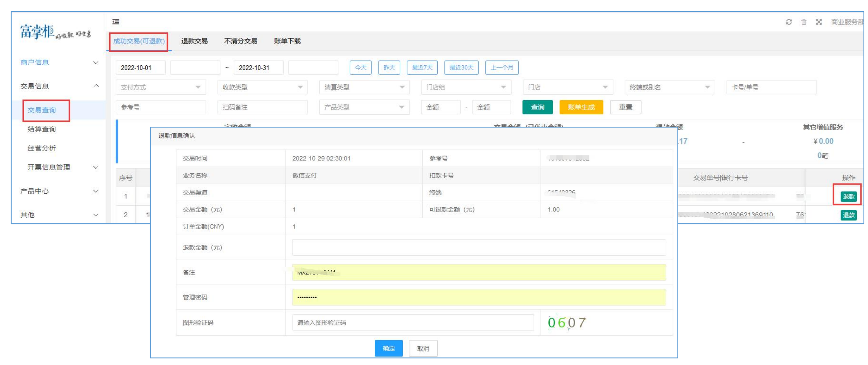The width and height of the screenshot is (868, 365).
Task: Click the 商业服务部 account label
Action: pyautogui.click(x=847, y=22)
